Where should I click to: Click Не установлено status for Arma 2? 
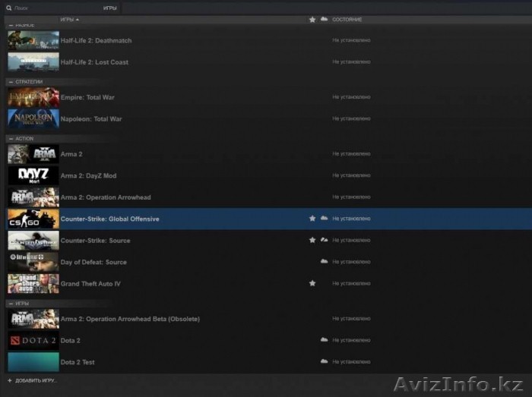351,154
